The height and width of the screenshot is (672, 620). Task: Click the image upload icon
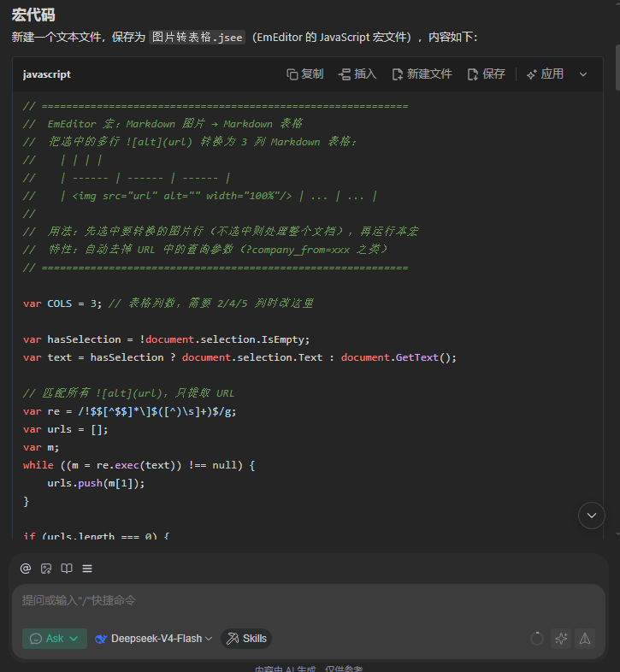point(46,569)
